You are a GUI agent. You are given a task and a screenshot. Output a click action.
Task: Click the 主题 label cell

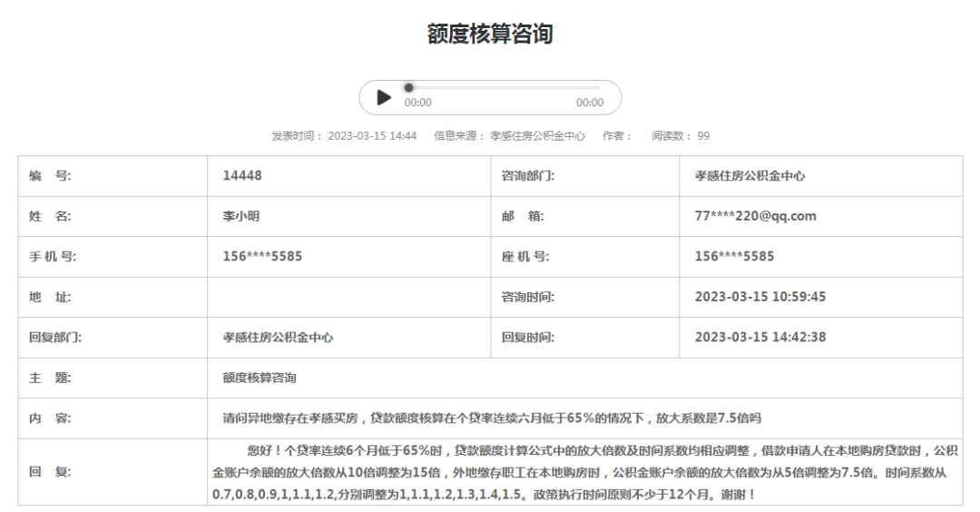[x=113, y=379]
